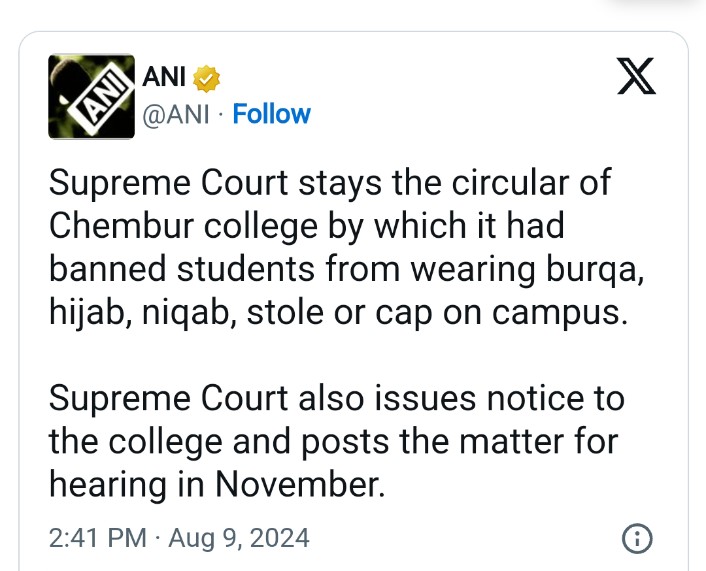Open ANI's profile avatar
The image size is (706, 571).
(x=91, y=96)
